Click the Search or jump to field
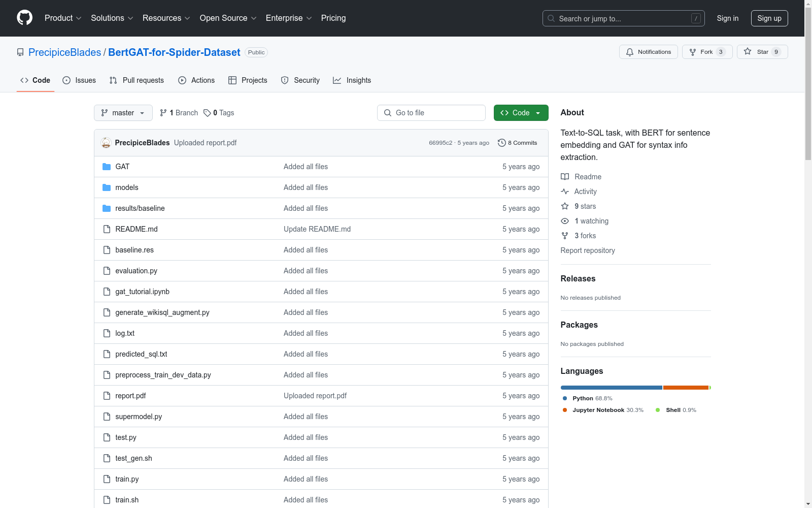 624,18
